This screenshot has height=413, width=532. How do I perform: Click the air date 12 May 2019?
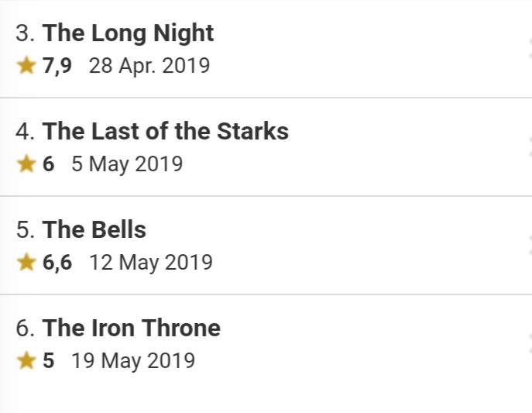(151, 263)
